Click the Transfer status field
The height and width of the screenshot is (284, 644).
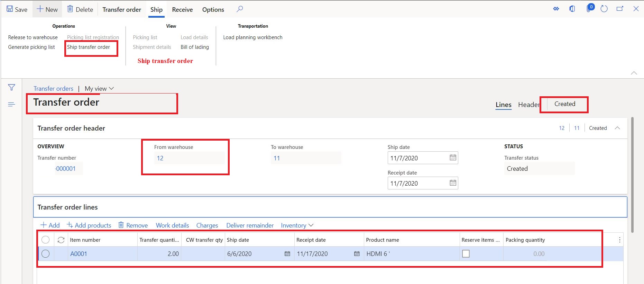[539, 169]
